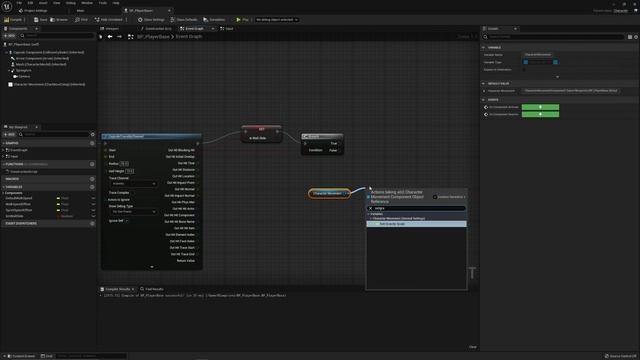
Task: Open Details panel view options gear icon
Action: click(636, 37)
